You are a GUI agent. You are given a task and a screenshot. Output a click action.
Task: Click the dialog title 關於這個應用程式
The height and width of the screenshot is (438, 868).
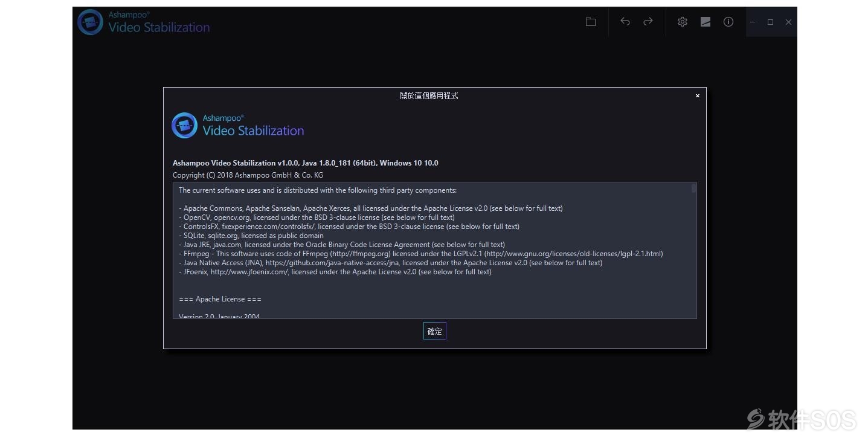pyautogui.click(x=429, y=95)
